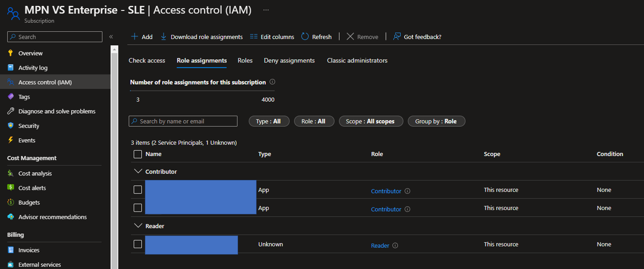Collapse the sidebar with the double chevron
The width and height of the screenshot is (644, 269).
click(x=111, y=37)
